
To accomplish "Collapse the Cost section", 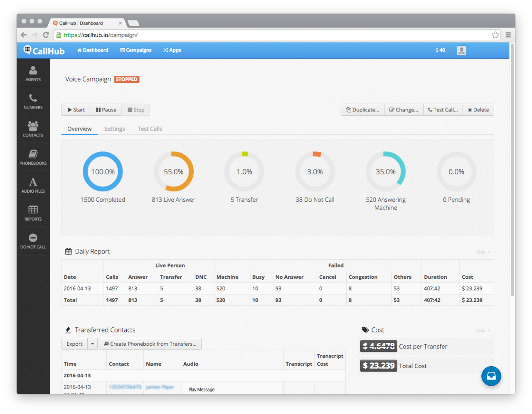I will [x=482, y=330].
